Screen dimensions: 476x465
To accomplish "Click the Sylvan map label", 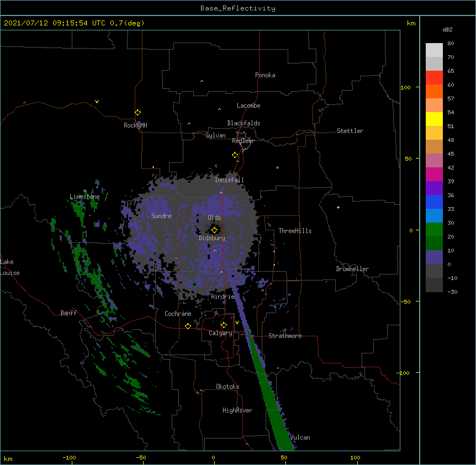I will tap(215, 135).
